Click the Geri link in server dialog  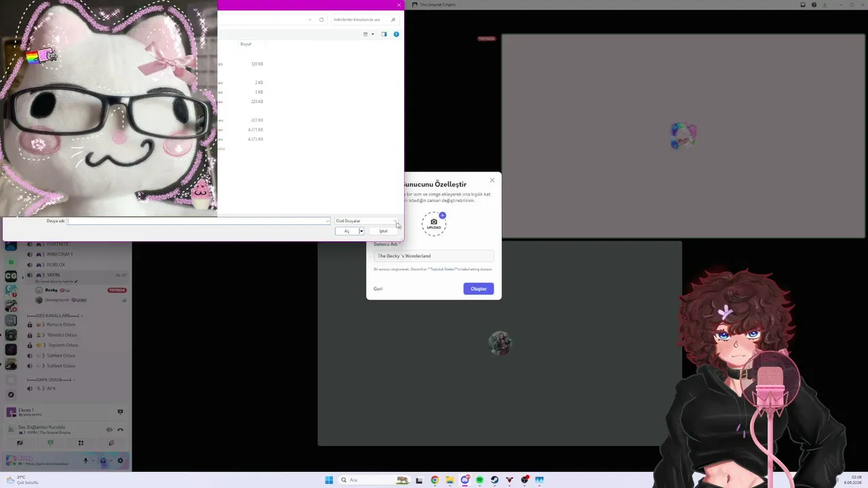378,289
